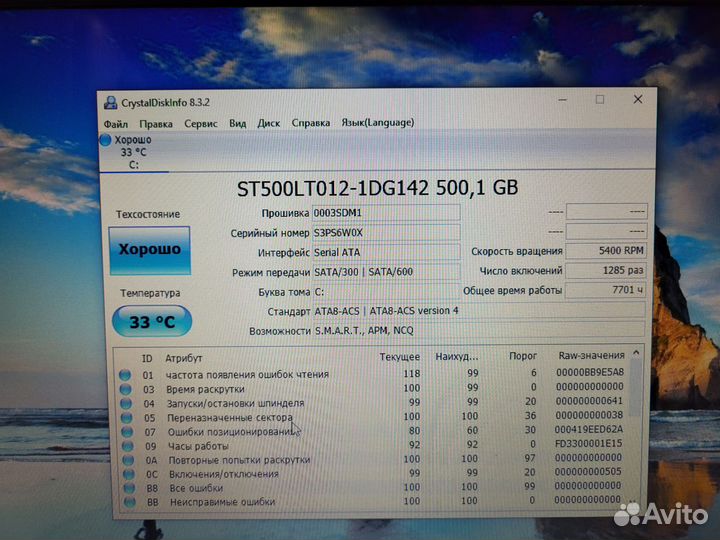Click the attribute list vertical scrollbar thumb
720x540 pixels.
click(x=636, y=388)
